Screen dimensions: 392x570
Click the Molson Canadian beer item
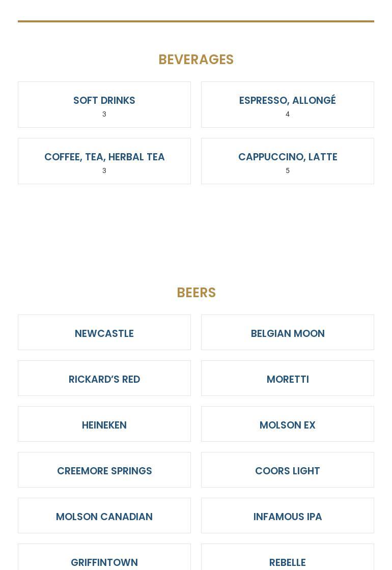[x=104, y=516]
